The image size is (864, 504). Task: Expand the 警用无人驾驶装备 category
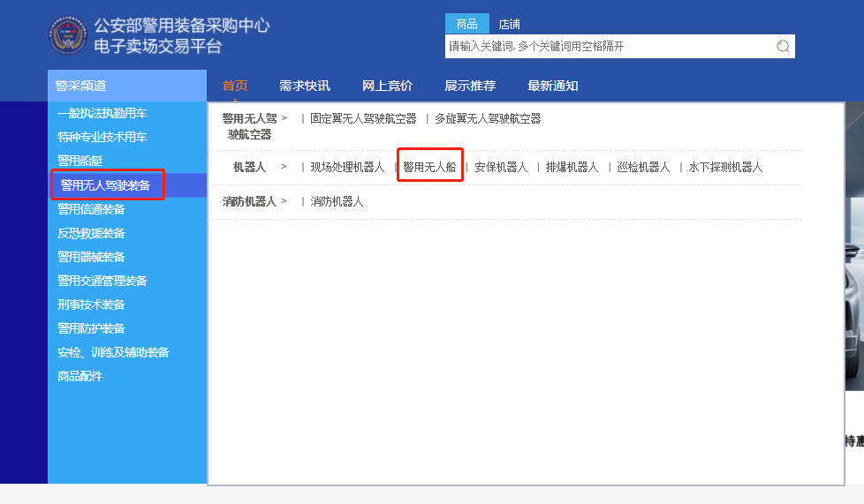104,185
